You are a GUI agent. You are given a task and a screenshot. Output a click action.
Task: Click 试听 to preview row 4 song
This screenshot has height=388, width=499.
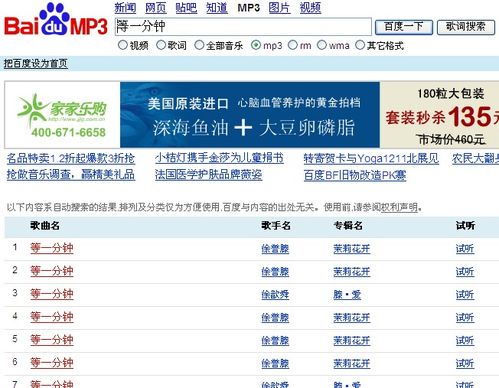pyautogui.click(x=465, y=318)
